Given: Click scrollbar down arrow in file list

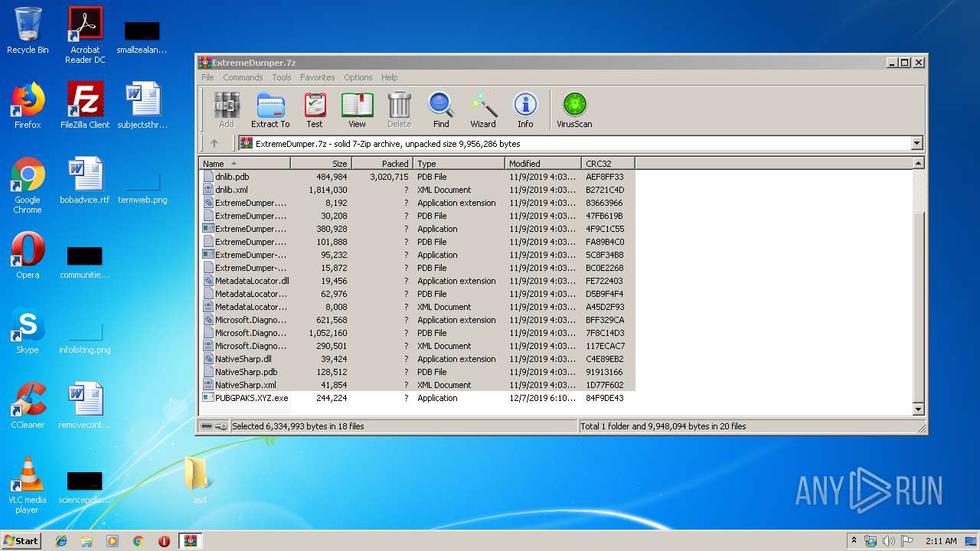Looking at the screenshot, I should tap(919, 409).
